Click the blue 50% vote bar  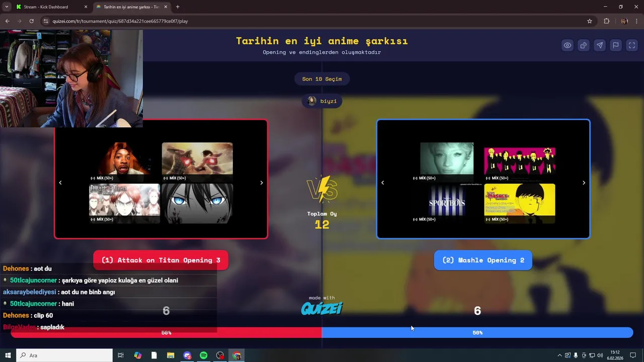click(477, 332)
